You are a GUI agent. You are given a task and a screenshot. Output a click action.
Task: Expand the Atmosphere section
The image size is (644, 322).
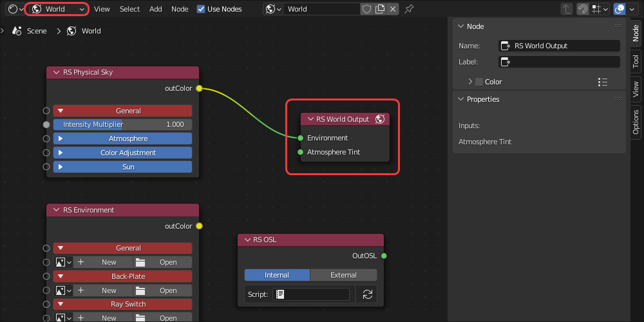tap(122, 138)
